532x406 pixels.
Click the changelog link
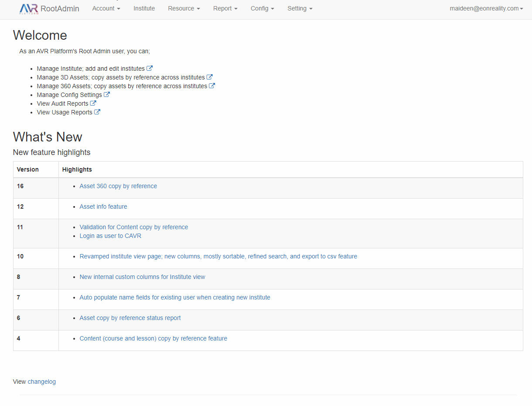(x=41, y=381)
